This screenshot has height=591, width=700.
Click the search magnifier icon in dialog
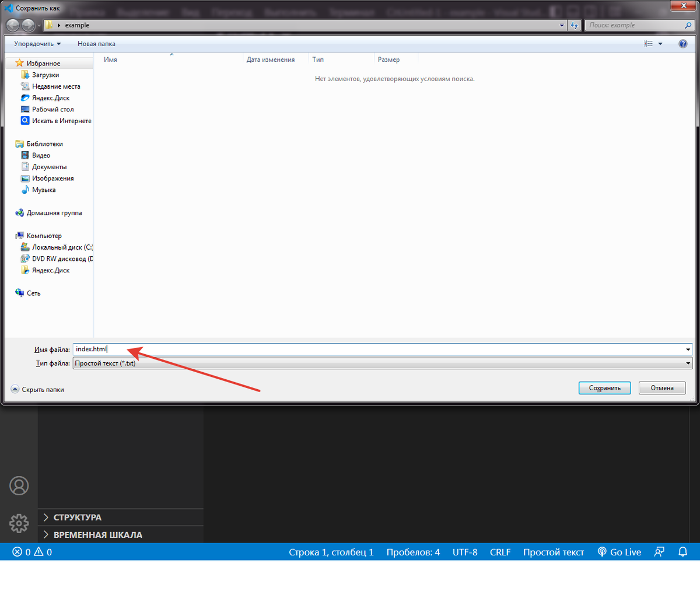[x=688, y=25]
